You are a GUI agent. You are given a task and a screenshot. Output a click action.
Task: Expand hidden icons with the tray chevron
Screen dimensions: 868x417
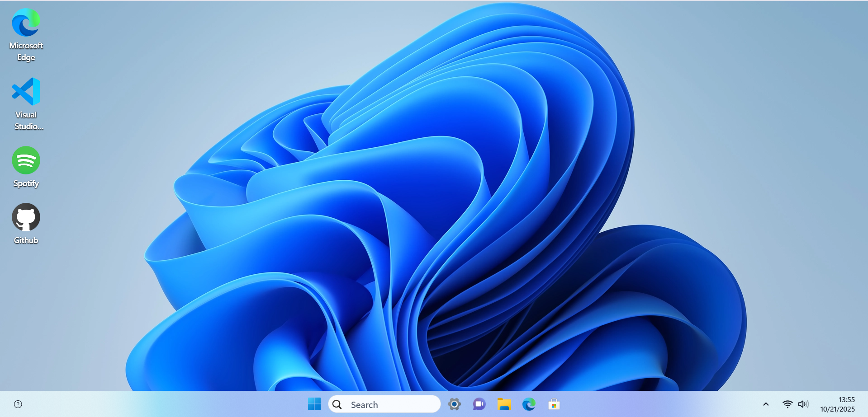(767, 404)
